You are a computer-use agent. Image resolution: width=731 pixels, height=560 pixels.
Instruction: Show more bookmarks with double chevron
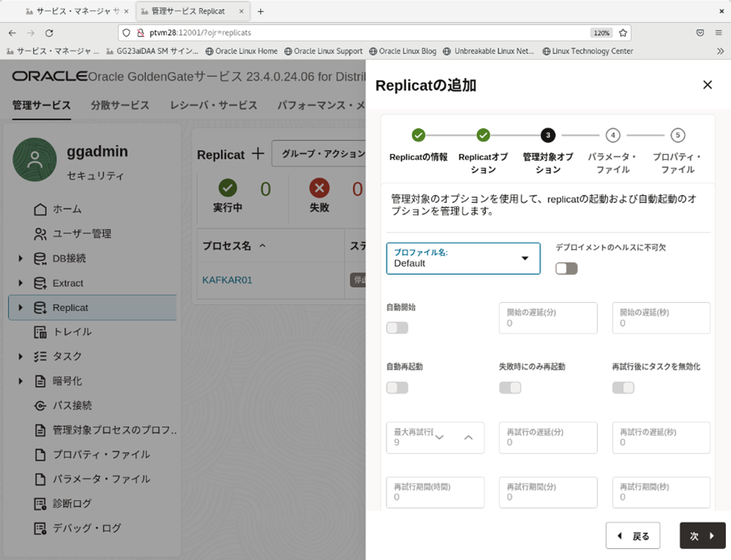pyautogui.click(x=721, y=51)
